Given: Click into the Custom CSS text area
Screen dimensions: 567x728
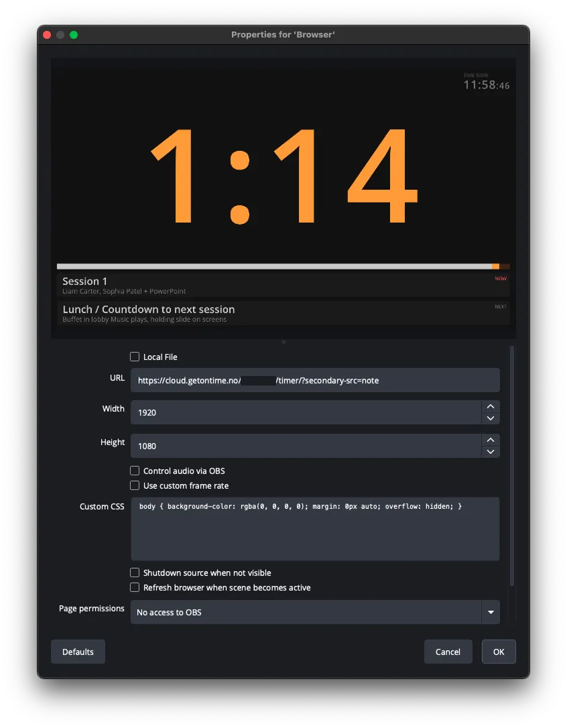Looking at the screenshot, I should 315,529.
